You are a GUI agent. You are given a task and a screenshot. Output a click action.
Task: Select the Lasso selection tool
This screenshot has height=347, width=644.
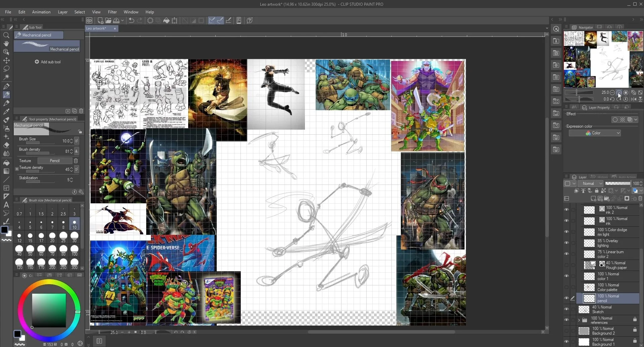coord(6,69)
